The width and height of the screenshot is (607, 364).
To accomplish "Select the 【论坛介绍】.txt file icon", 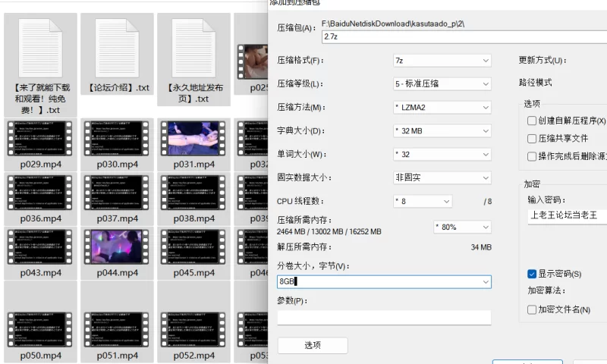I will 117,47.
